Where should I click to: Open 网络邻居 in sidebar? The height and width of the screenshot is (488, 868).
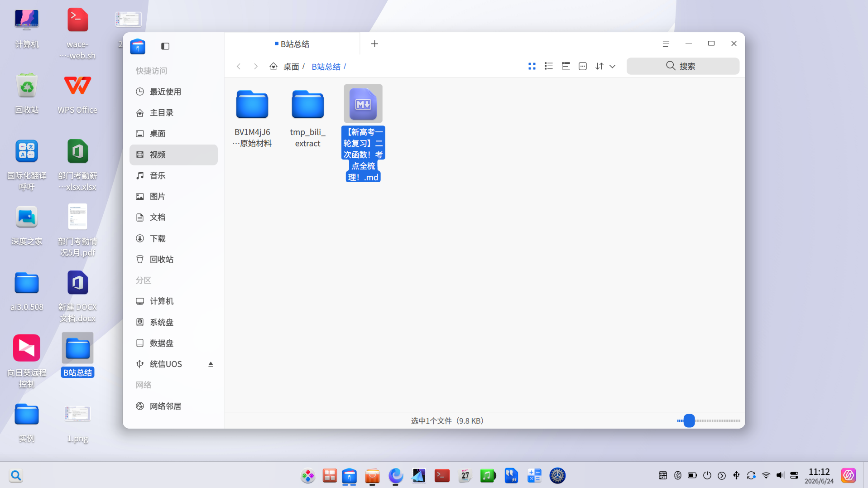[x=173, y=406]
